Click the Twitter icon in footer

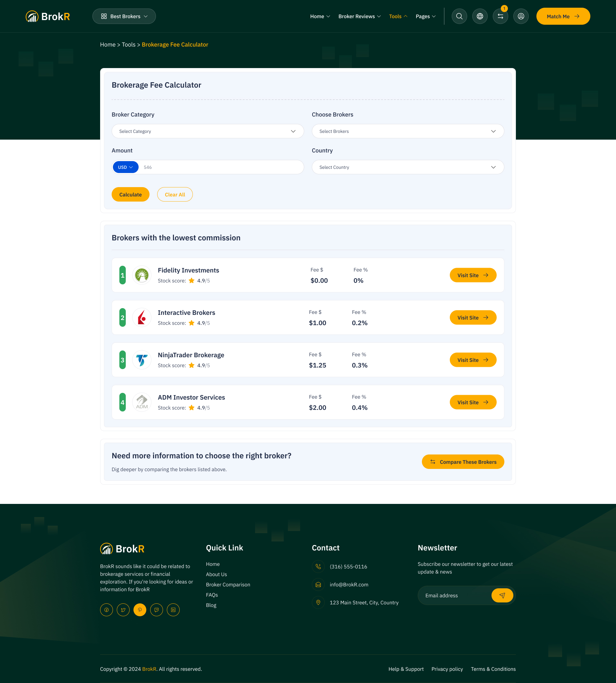click(x=123, y=610)
